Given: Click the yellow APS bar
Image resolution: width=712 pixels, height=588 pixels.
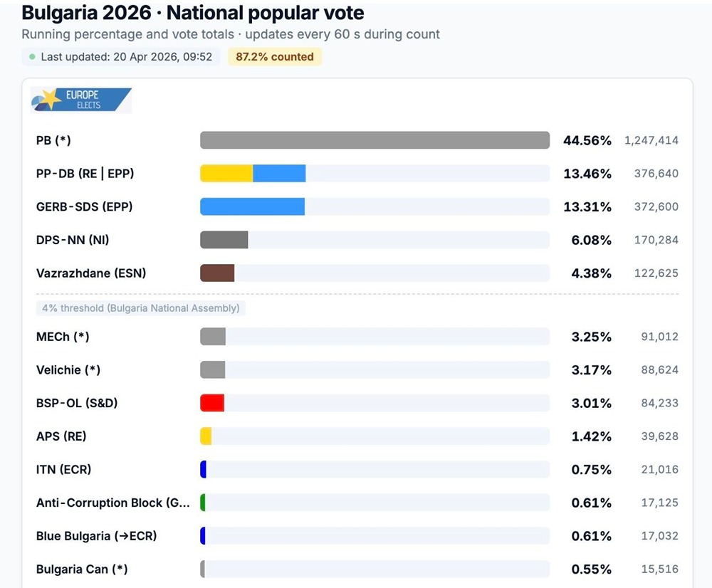Looking at the screenshot, I should [x=206, y=436].
